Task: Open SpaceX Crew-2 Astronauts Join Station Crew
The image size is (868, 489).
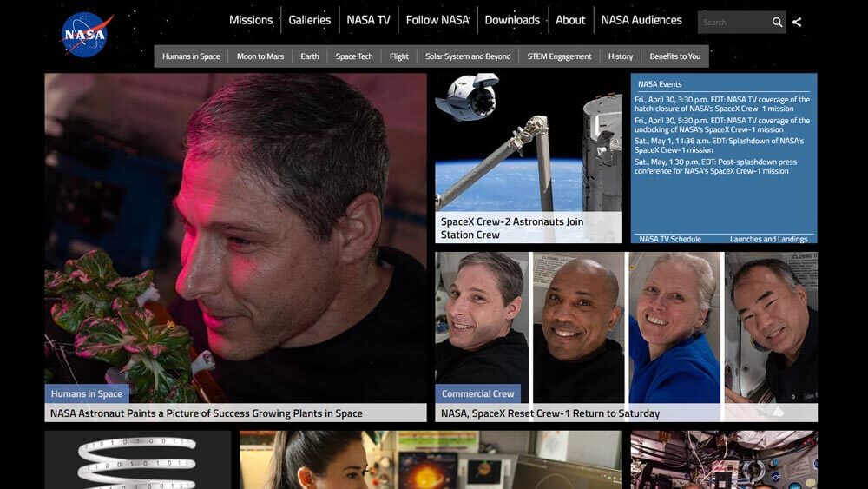Action: click(x=512, y=228)
